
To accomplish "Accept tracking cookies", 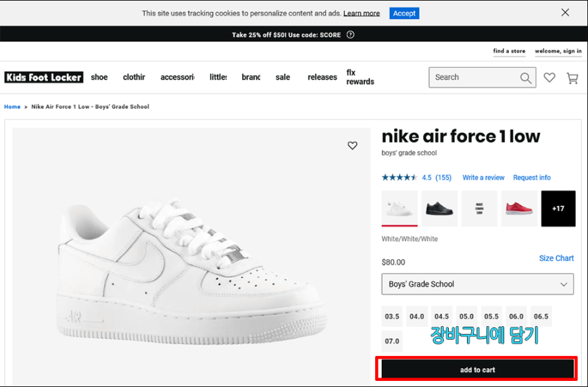I will tap(404, 13).
